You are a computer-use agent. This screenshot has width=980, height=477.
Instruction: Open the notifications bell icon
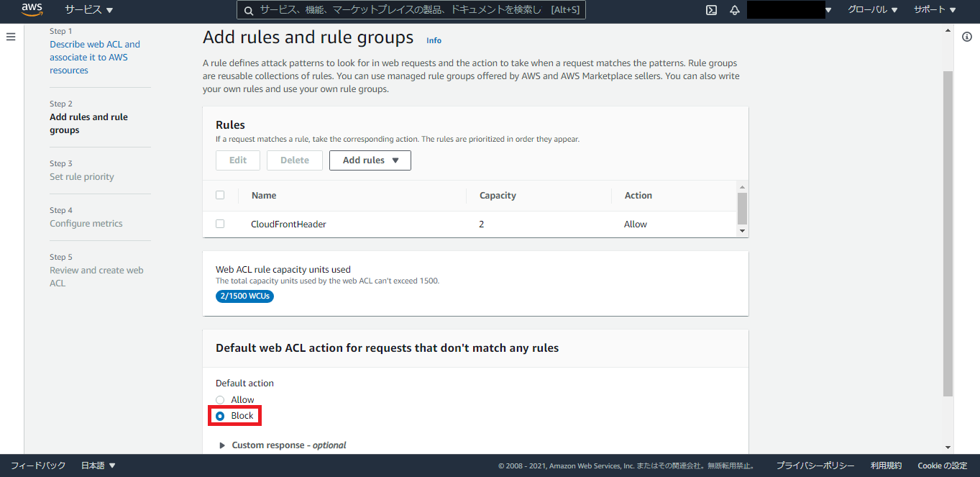click(735, 10)
